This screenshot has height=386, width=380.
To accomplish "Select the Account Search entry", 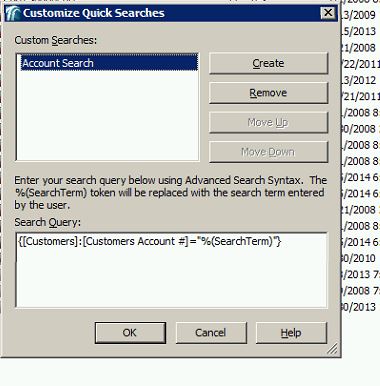I will (109, 63).
